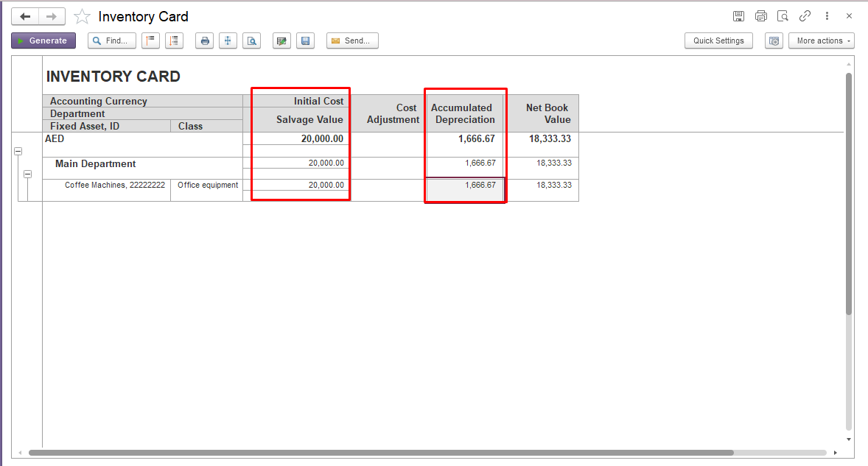
Task: Click the top-right preview magnifier icon
Action: 783,16
